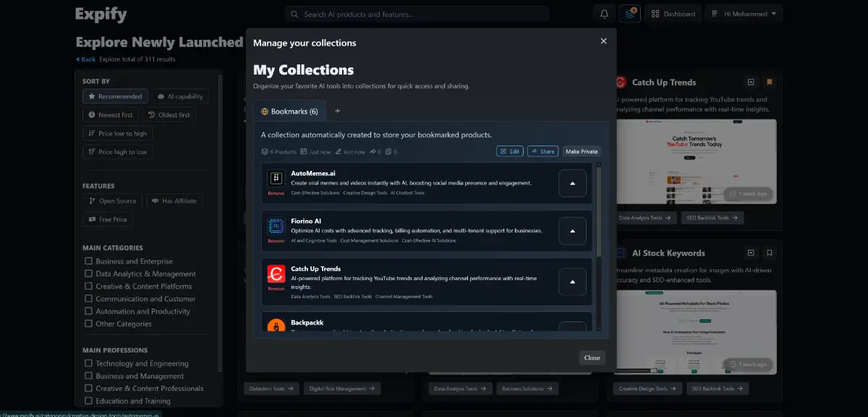Click the red Catch Up Trends logo in collection

point(276,274)
